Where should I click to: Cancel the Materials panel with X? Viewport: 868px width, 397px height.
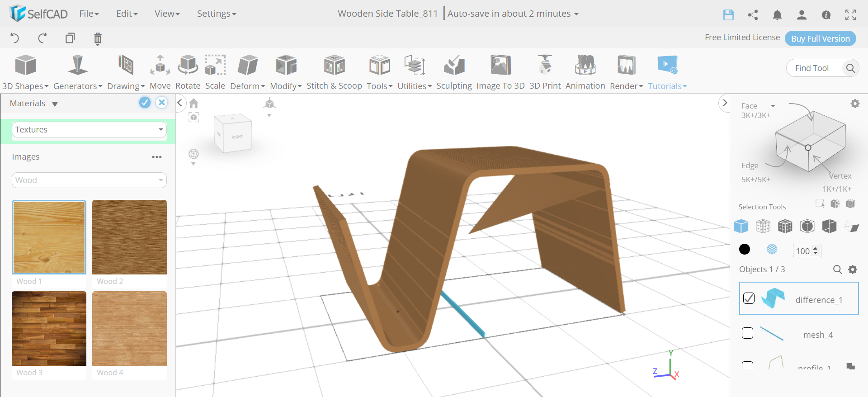(161, 103)
